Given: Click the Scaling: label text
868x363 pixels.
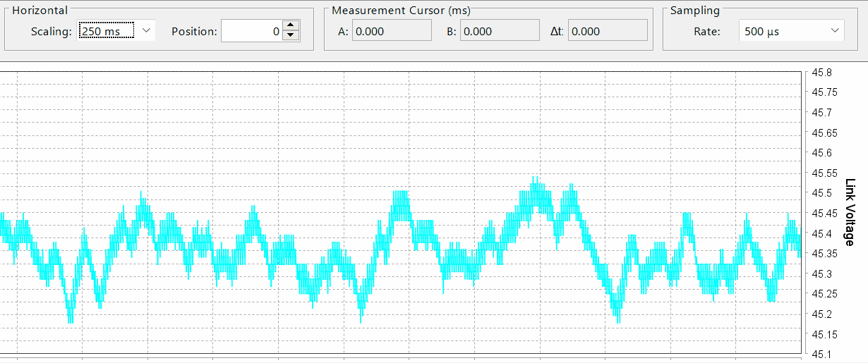Looking at the screenshot, I should [x=52, y=32].
